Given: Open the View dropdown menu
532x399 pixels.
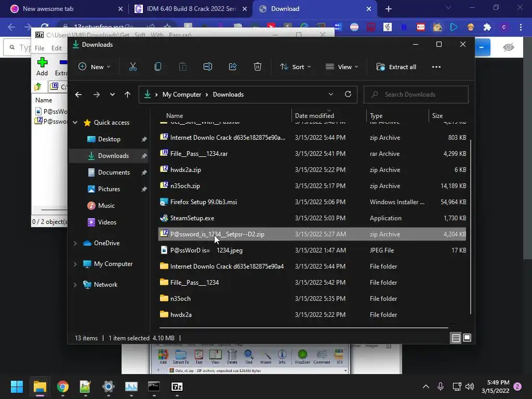Looking at the screenshot, I should (x=342, y=67).
